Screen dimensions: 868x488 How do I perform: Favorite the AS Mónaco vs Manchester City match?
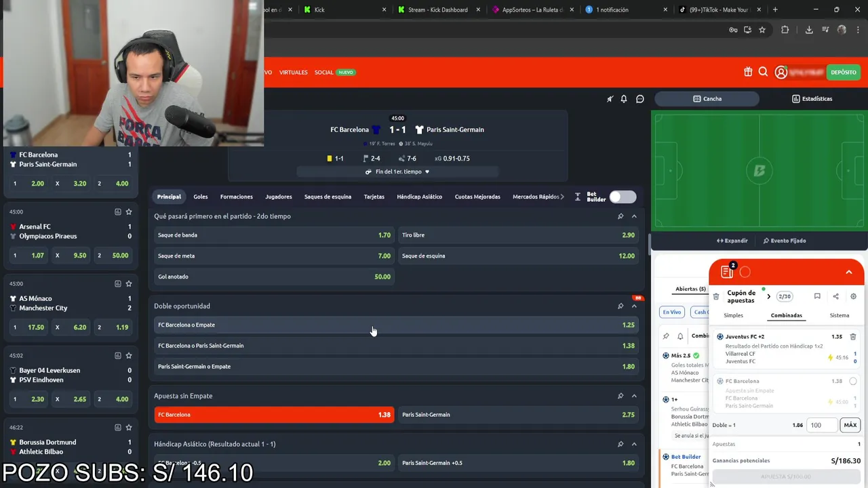pyautogui.click(x=129, y=283)
